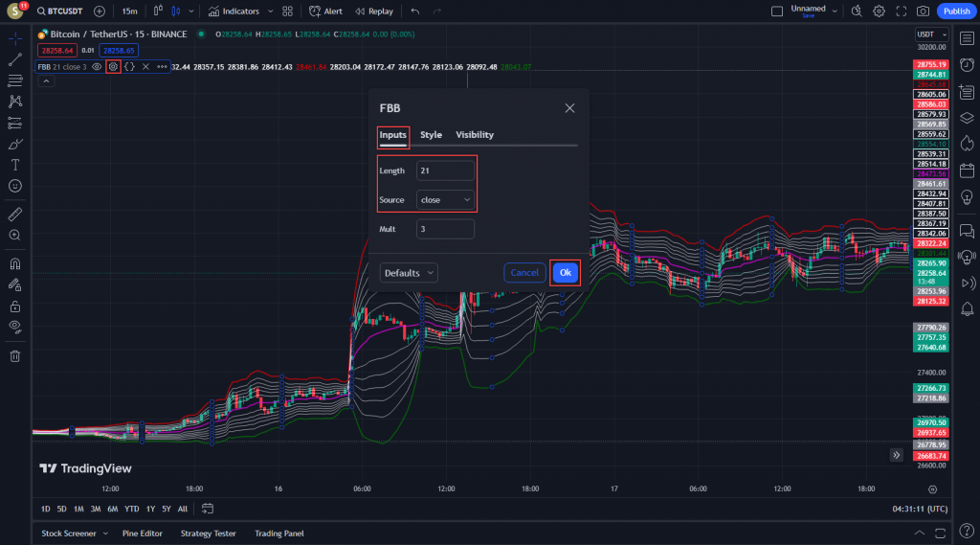Close the FBB dialog
The width and height of the screenshot is (980, 545).
tap(569, 108)
